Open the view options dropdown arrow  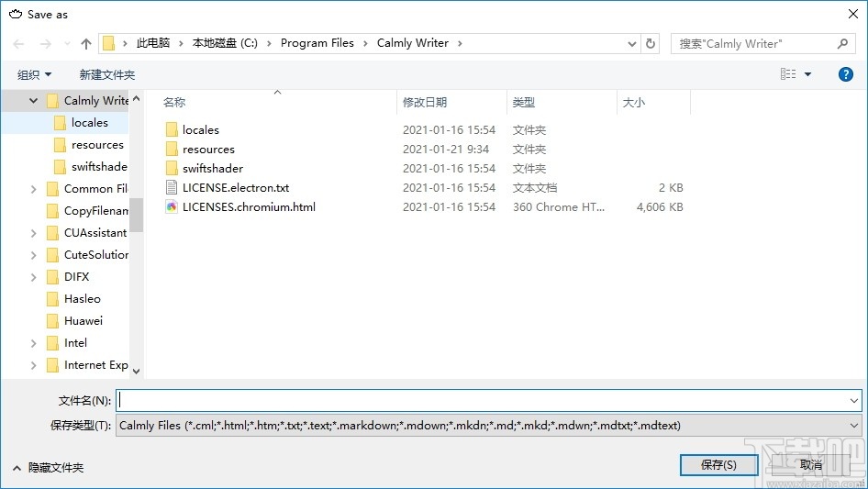click(807, 74)
